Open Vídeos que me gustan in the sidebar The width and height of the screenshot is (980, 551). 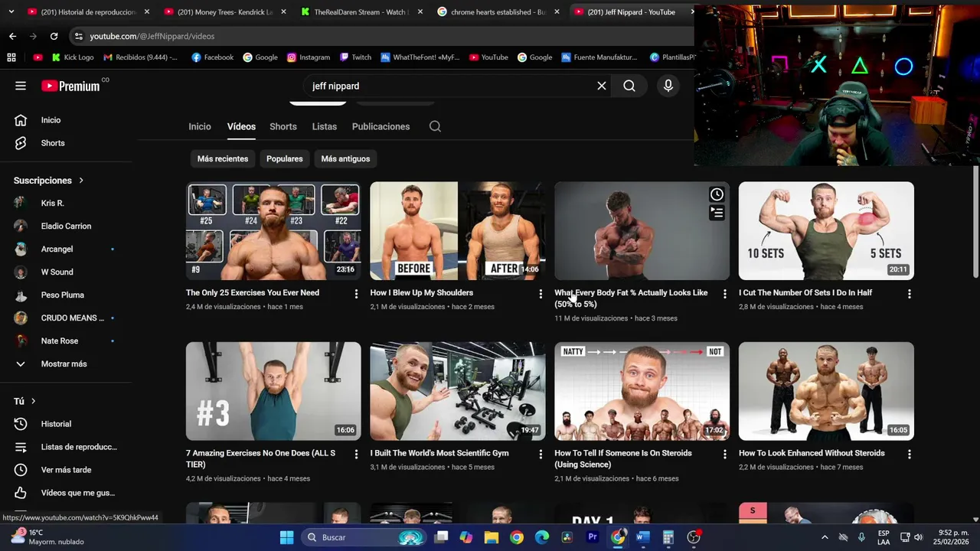pos(77,493)
